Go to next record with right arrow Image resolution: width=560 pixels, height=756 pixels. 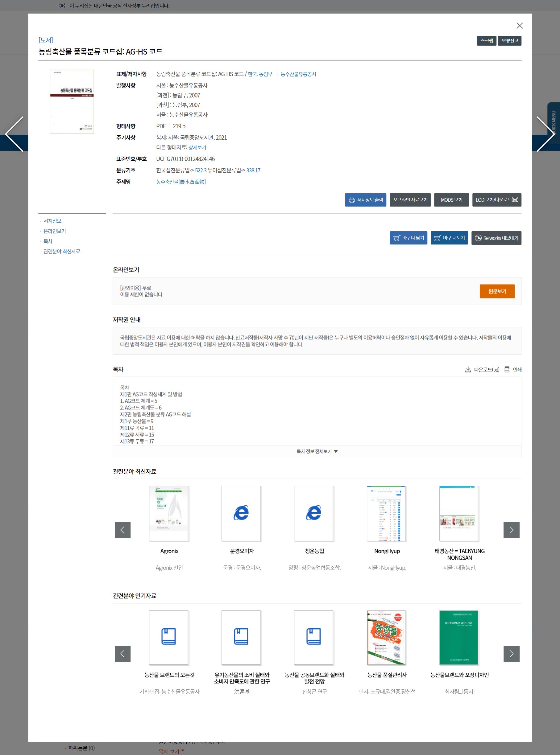coord(545,134)
